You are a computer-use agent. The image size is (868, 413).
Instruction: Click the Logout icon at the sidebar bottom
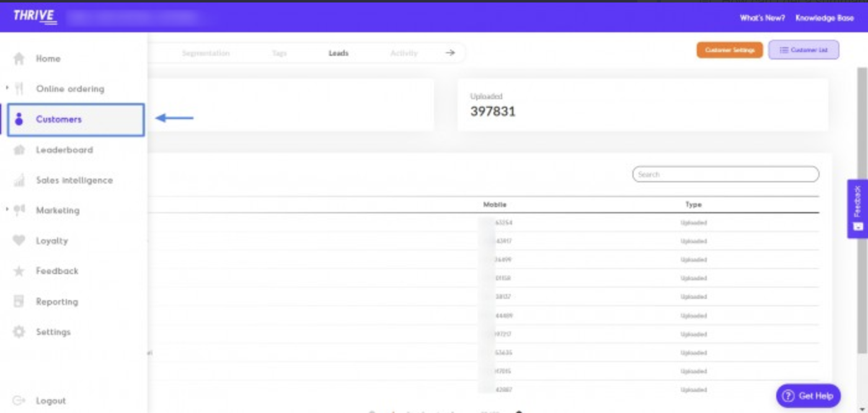(x=19, y=401)
